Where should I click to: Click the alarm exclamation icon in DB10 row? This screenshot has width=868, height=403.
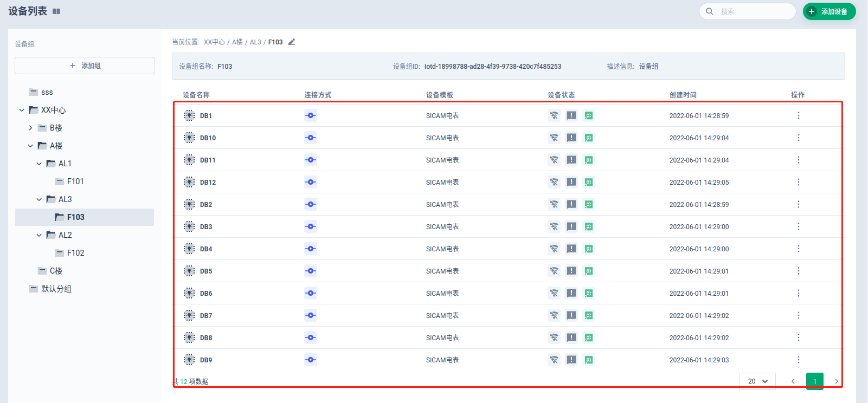pyautogui.click(x=571, y=138)
